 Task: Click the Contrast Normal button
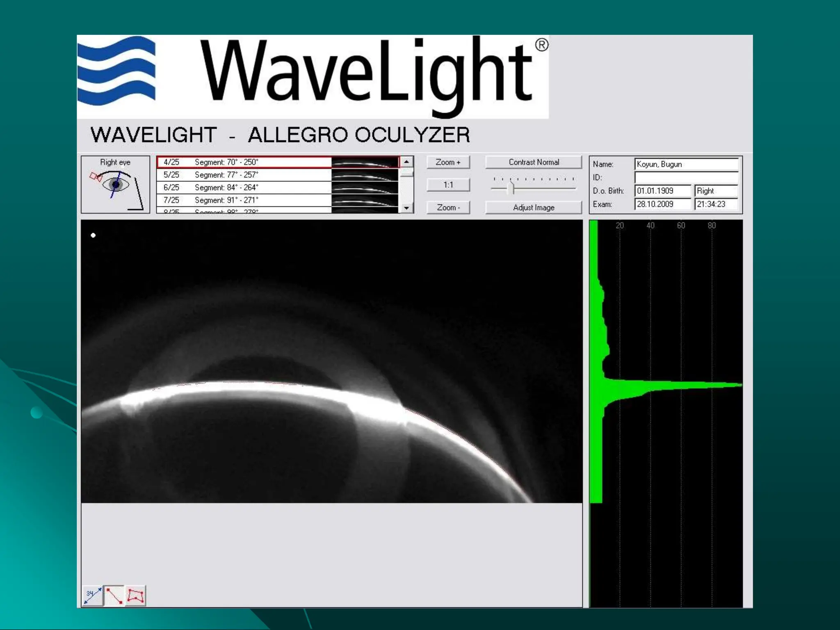tap(533, 162)
